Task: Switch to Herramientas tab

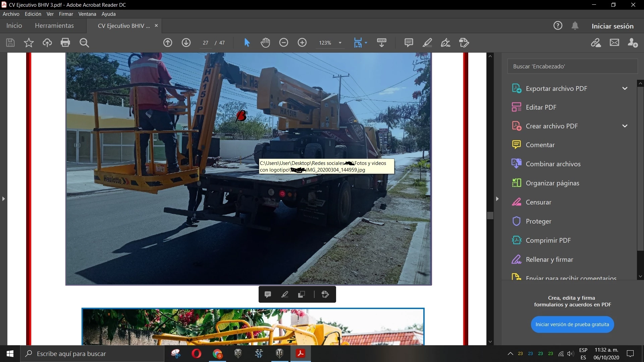Action: pos(54,26)
